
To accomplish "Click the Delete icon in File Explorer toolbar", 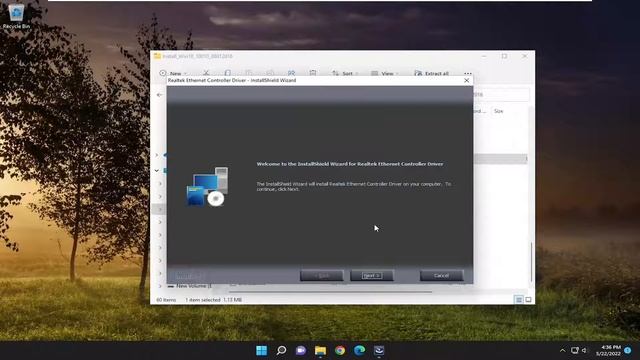I will [313, 73].
